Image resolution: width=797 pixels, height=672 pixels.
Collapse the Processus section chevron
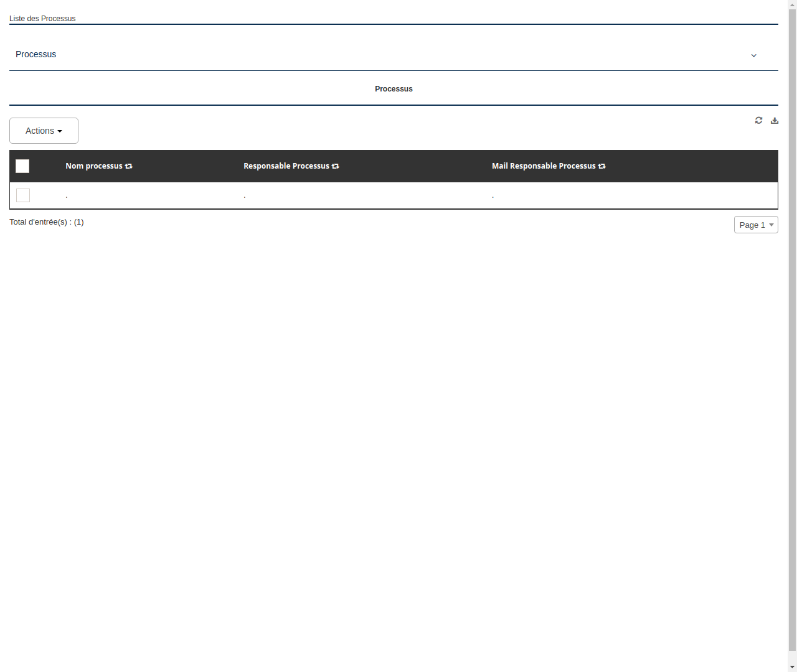tap(753, 55)
